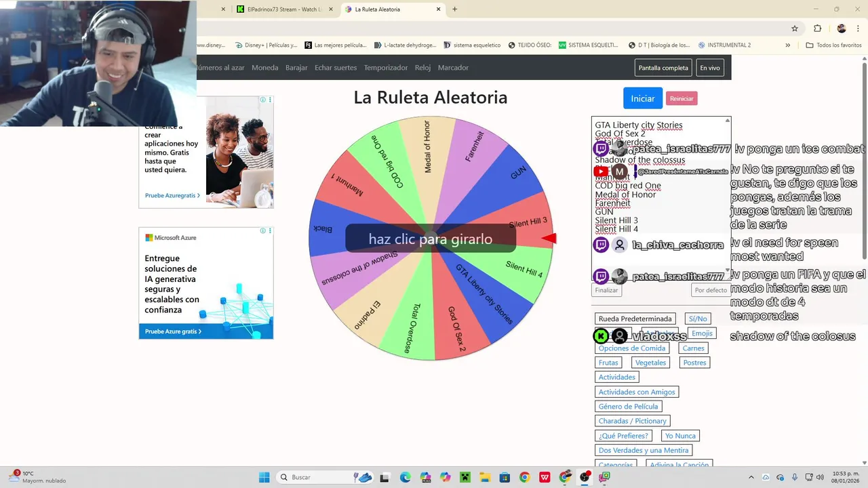The height and width of the screenshot is (488, 868).
Task: Open File Explorer from the taskbar
Action: [x=485, y=477]
